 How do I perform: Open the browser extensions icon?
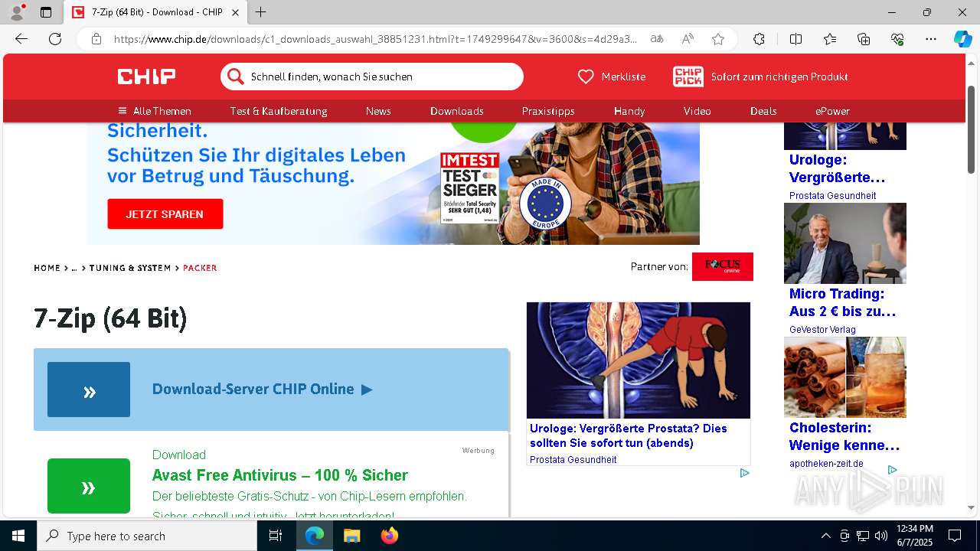pyautogui.click(x=759, y=39)
